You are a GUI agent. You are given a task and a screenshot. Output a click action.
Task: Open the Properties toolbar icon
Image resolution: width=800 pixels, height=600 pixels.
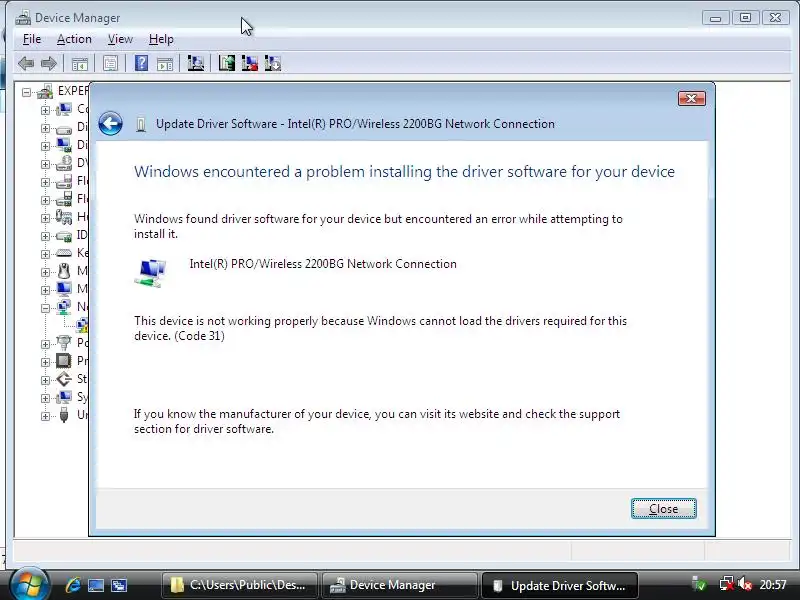(110, 64)
